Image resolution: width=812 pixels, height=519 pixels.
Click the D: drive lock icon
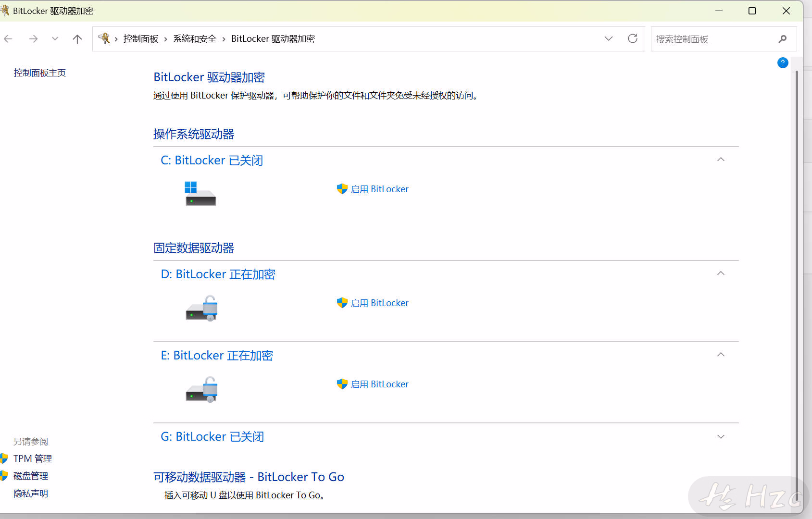pyautogui.click(x=202, y=308)
